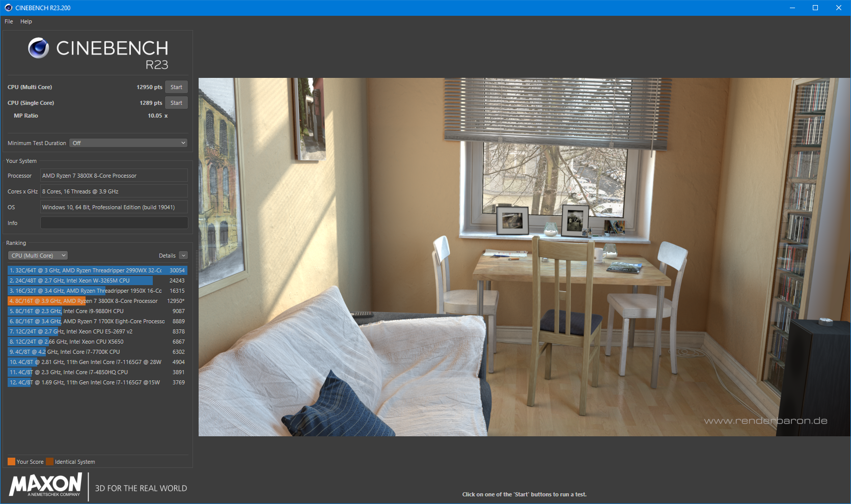The height and width of the screenshot is (504, 851).
Task: Select ranking row i7-1165G7 @15W
Action: (x=97, y=382)
